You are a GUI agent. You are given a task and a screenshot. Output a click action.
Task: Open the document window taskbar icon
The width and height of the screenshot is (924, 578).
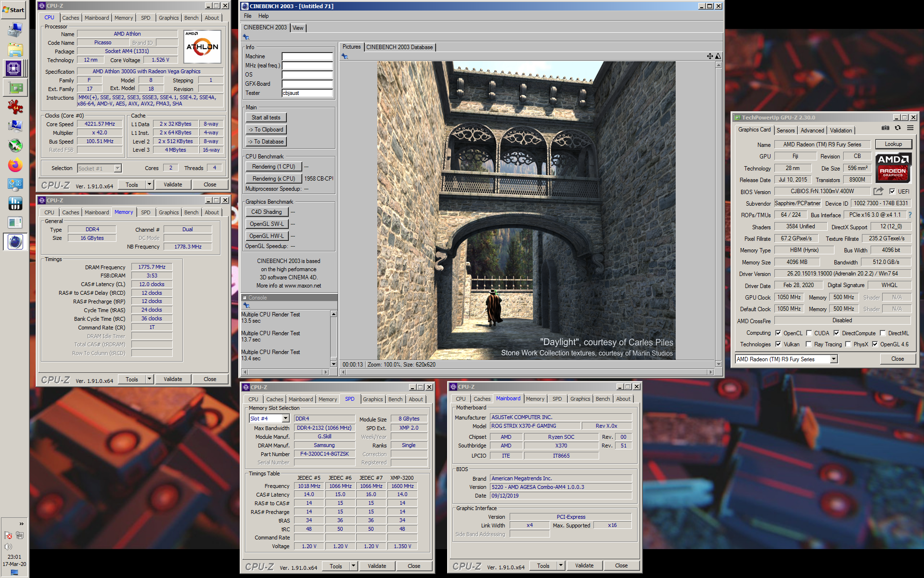tap(15, 223)
